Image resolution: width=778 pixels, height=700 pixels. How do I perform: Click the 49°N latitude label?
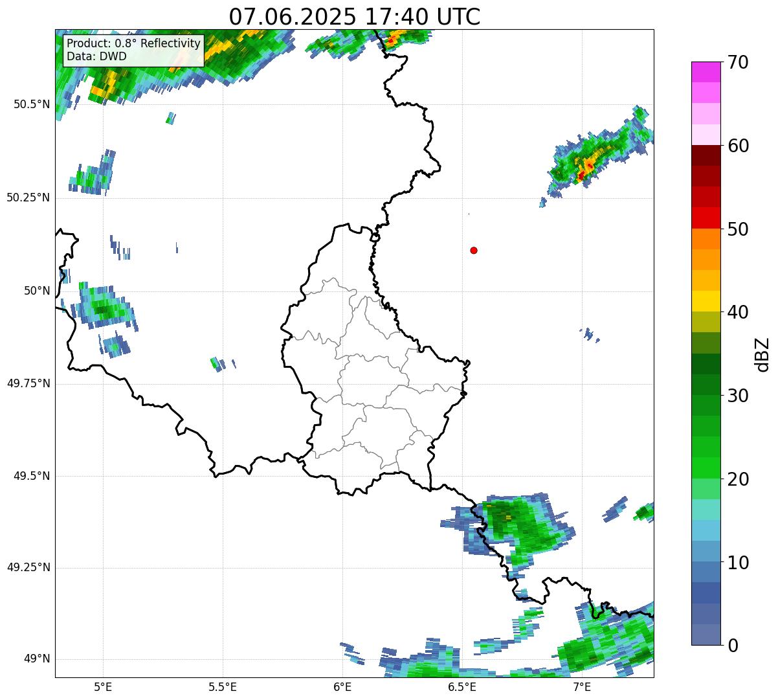click(x=37, y=659)
